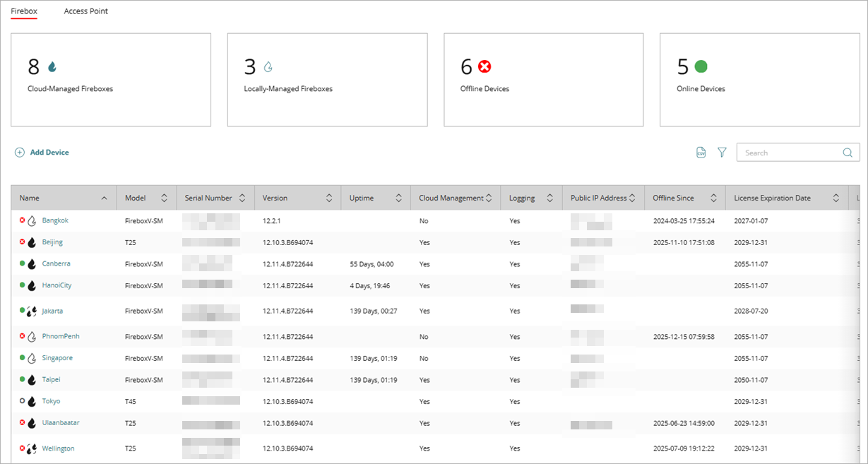The image size is (868, 464).
Task: Sort by the Uptime column
Action: click(x=376, y=198)
